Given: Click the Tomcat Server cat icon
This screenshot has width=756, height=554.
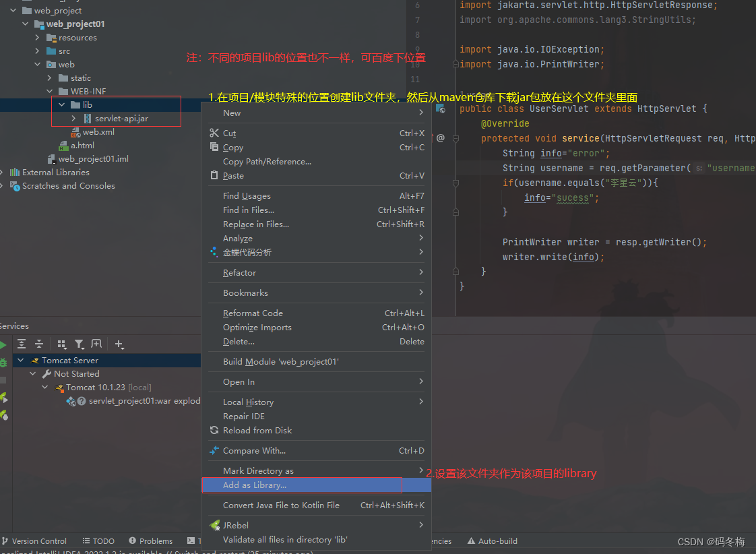Looking at the screenshot, I should tap(35, 360).
